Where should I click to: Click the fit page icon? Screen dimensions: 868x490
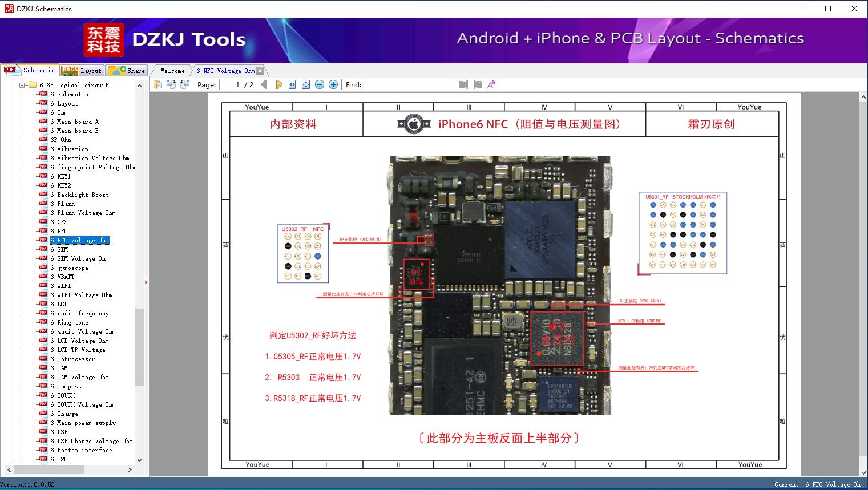(x=306, y=84)
